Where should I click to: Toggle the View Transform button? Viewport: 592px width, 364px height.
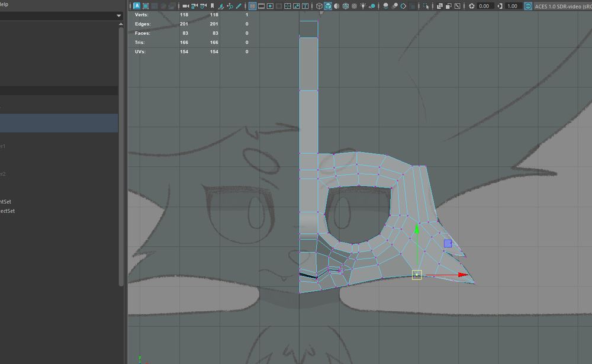point(528,6)
